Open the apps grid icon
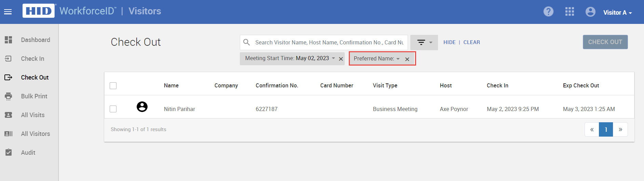 pos(570,12)
